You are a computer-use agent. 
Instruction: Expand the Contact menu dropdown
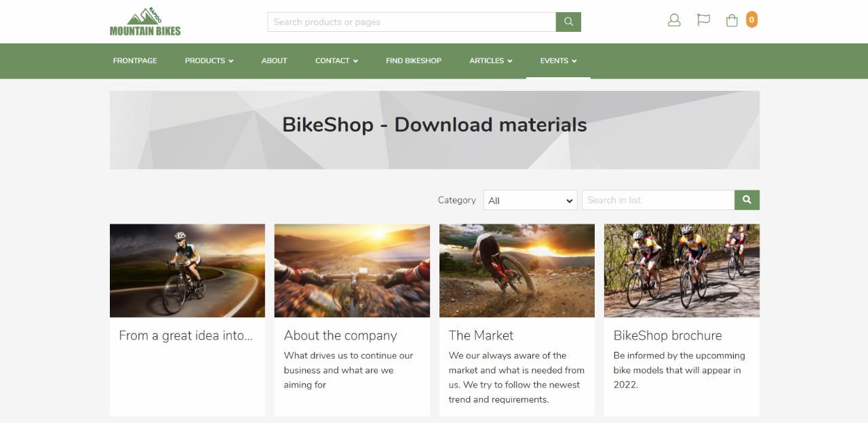pos(336,61)
